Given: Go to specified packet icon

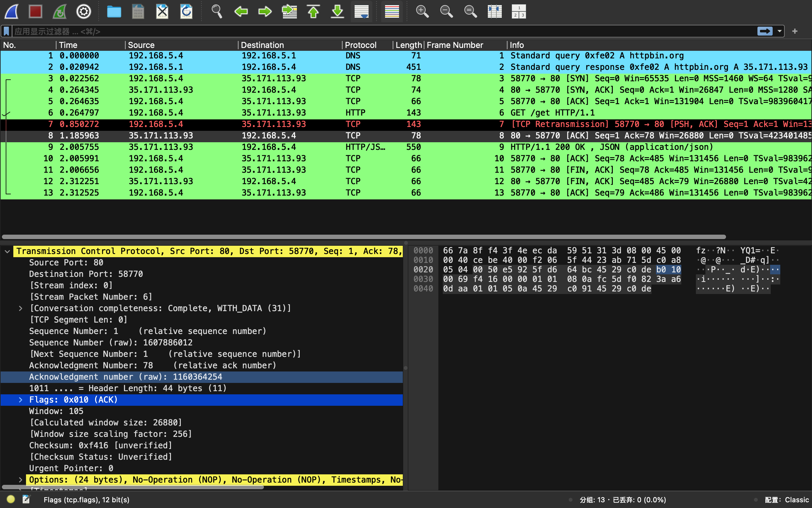Looking at the screenshot, I should click(x=289, y=11).
